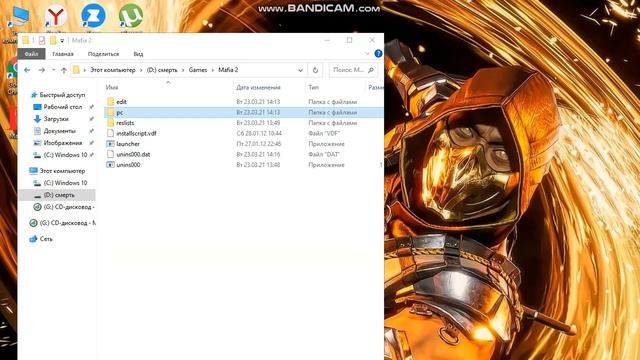Screen dimensions: 640x360
Task: Open recent locations dropdown arrow
Action: 53,70
